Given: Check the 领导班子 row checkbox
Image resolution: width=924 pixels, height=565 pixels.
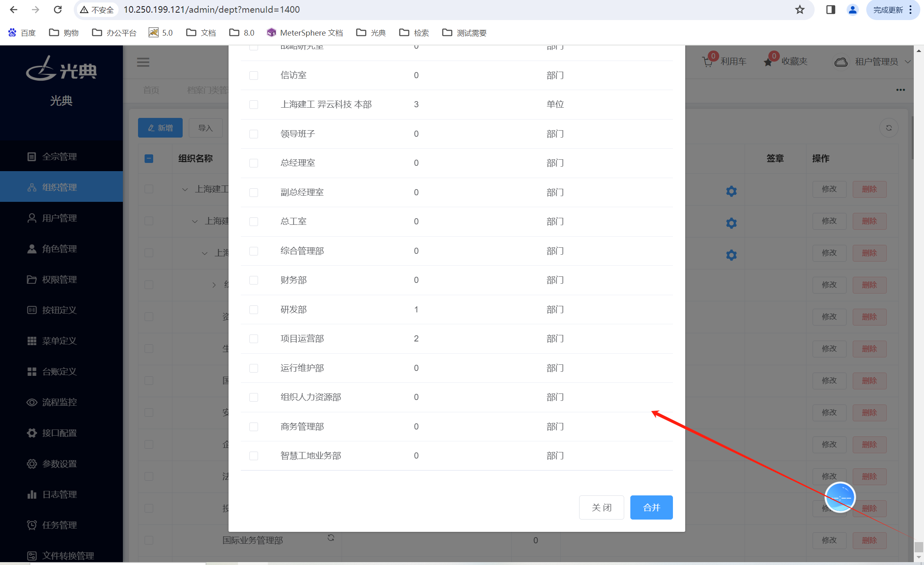Looking at the screenshot, I should coord(254,134).
